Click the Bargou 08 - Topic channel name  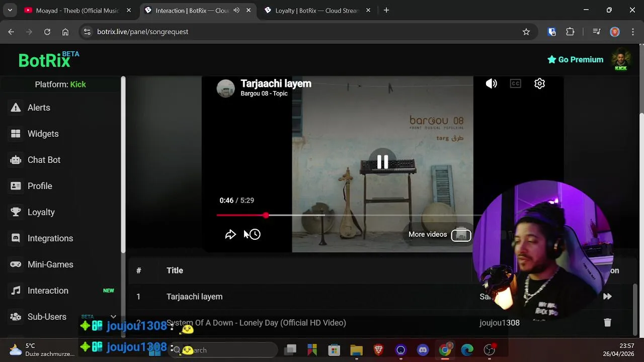point(264,94)
